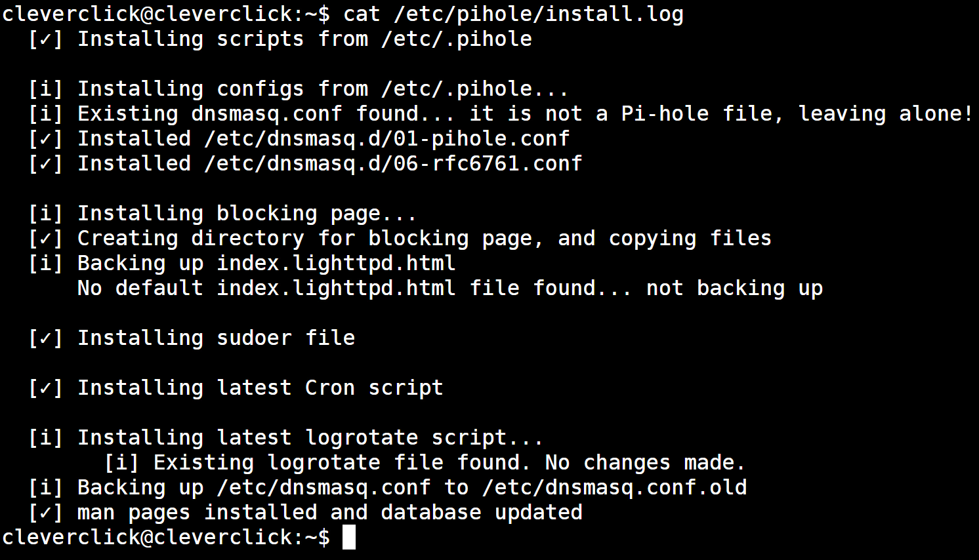Click the /etc/pihole/install.log path in the command

538,14
